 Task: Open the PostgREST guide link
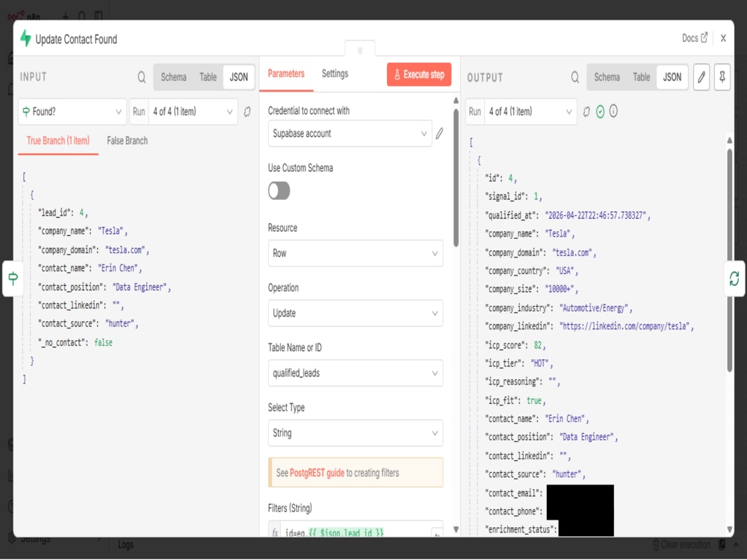[317, 473]
